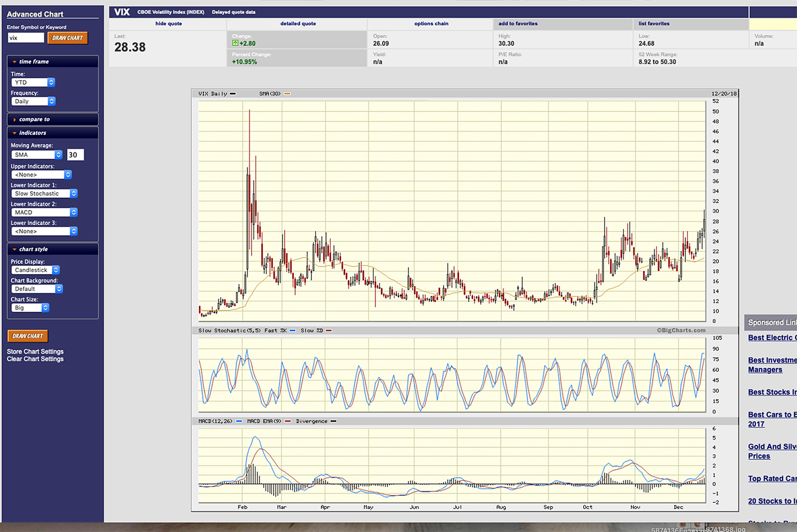Click the Low value 24.68

click(x=647, y=44)
